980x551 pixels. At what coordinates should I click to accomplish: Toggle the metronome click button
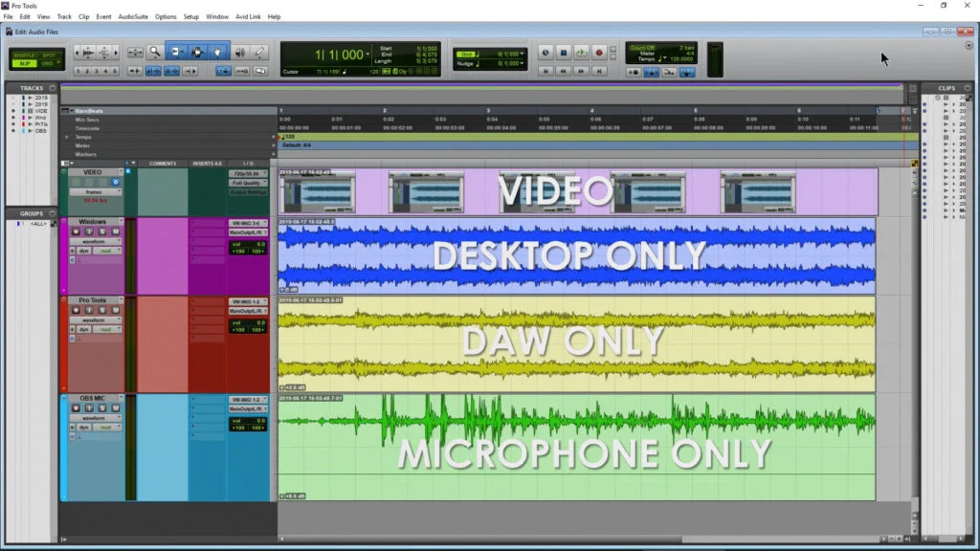point(651,73)
